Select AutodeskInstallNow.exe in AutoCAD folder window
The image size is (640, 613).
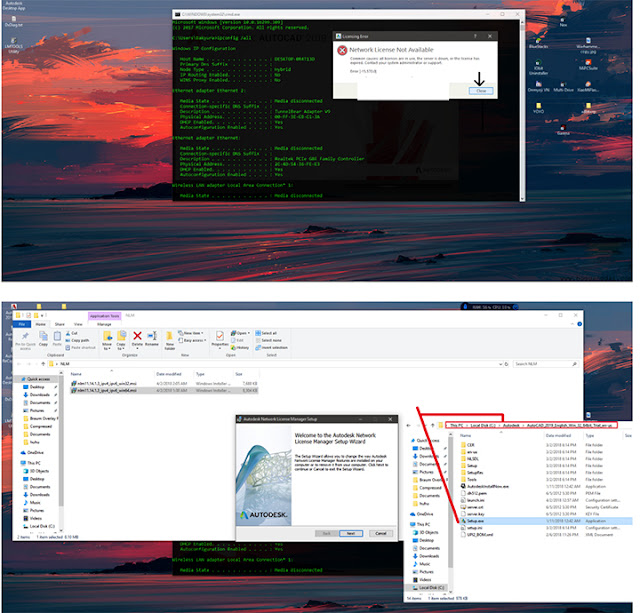484,486
